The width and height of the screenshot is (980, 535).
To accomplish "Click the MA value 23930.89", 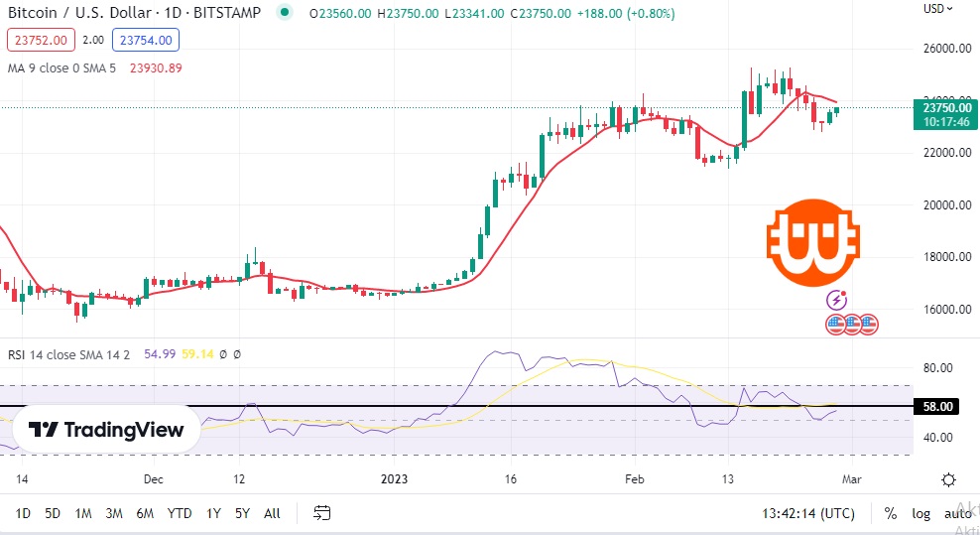I will [156, 68].
